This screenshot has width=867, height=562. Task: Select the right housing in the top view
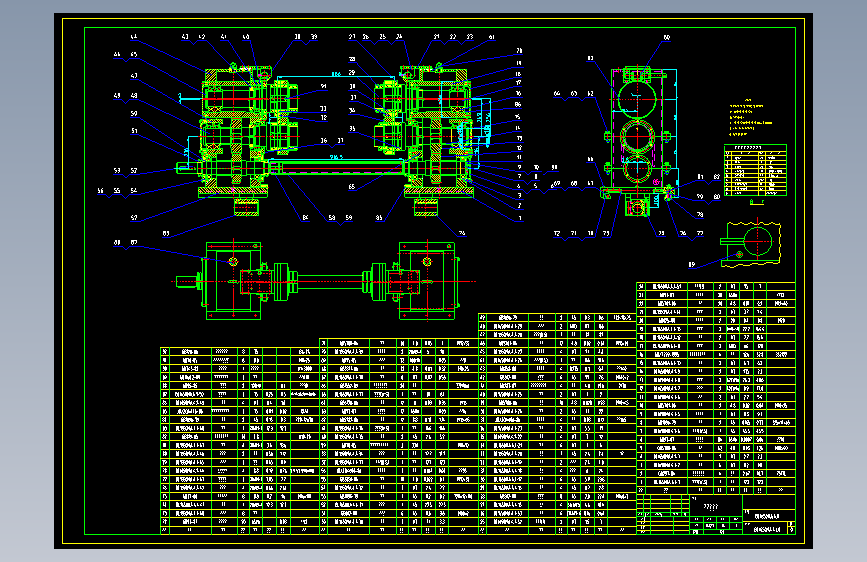427,281
